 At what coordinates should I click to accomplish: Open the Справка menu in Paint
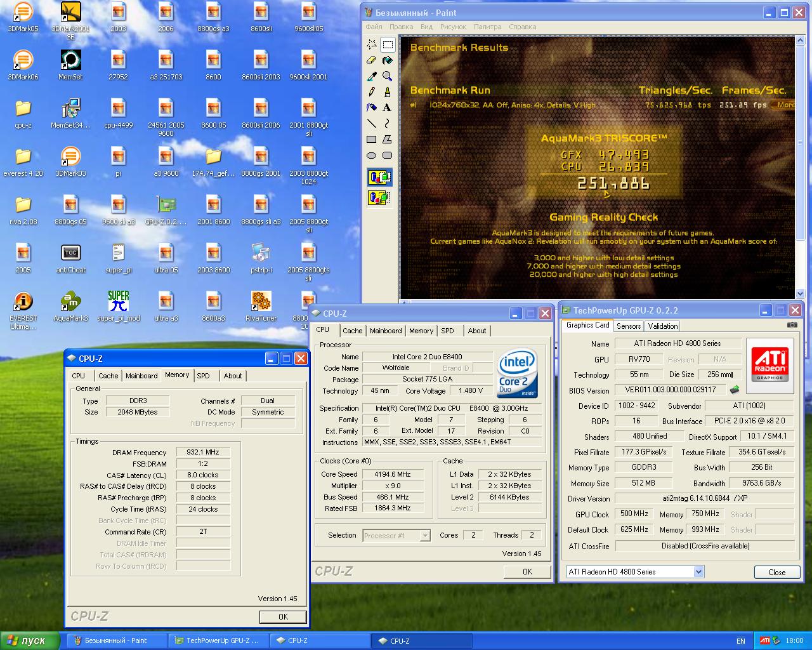(x=522, y=27)
